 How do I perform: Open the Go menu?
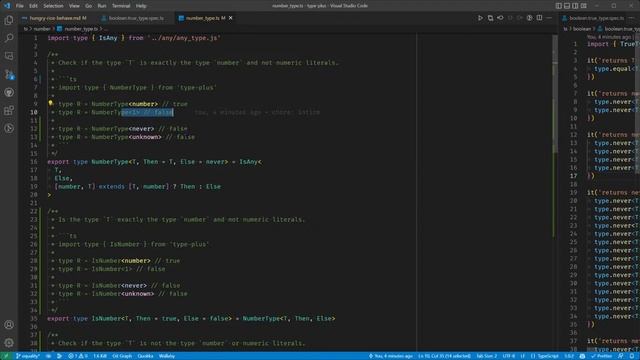(x=89, y=6)
